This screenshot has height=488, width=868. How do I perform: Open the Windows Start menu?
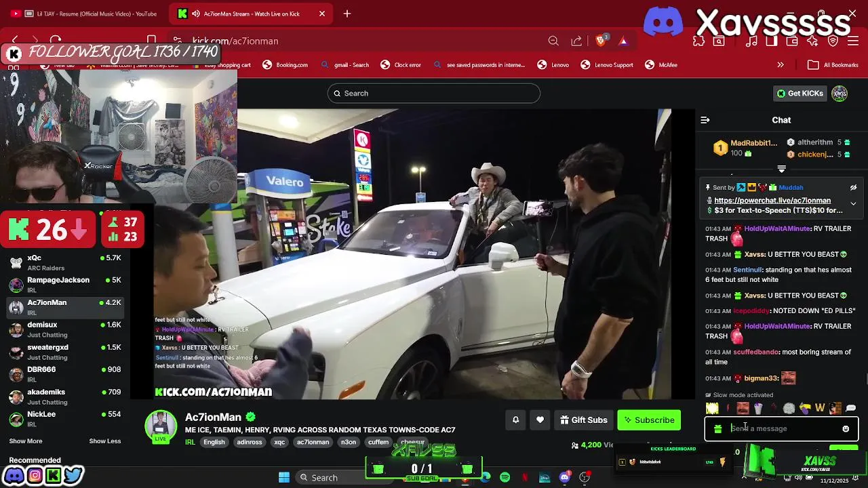284,478
